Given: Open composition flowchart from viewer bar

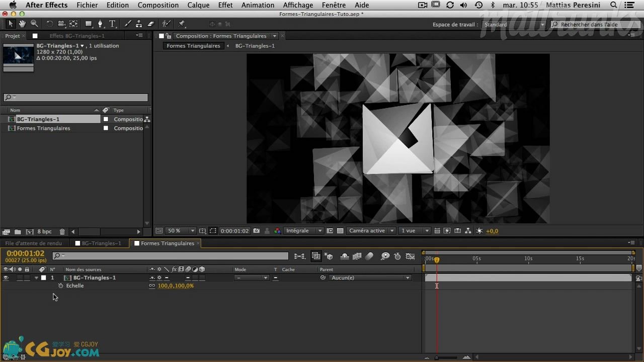Looking at the screenshot, I should [x=468, y=231].
